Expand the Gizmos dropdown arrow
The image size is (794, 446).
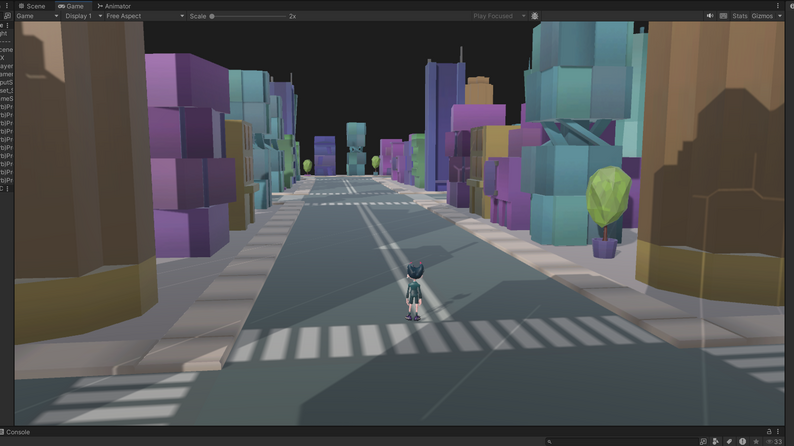pos(780,16)
